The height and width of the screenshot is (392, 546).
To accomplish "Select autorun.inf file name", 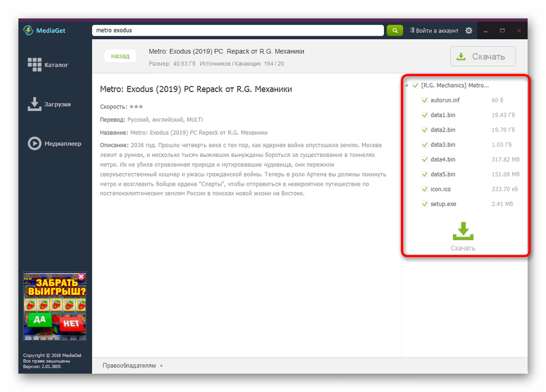I will (445, 100).
